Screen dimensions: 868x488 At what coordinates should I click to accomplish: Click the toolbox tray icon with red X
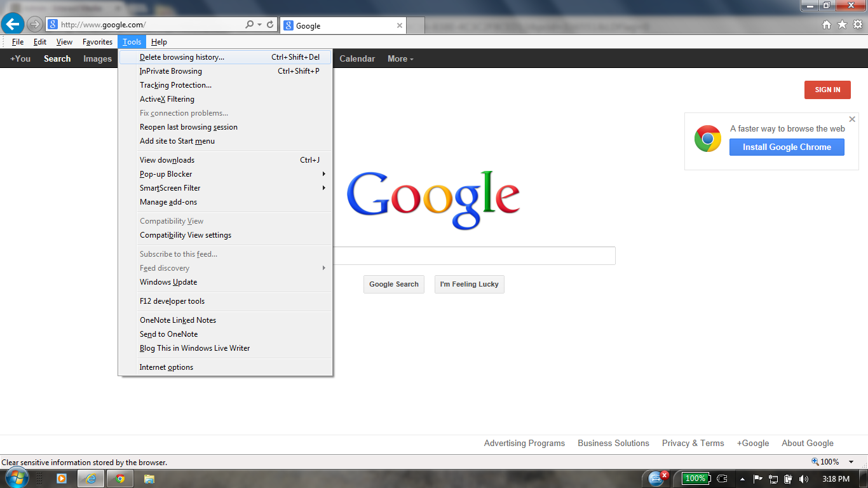pos(658,478)
